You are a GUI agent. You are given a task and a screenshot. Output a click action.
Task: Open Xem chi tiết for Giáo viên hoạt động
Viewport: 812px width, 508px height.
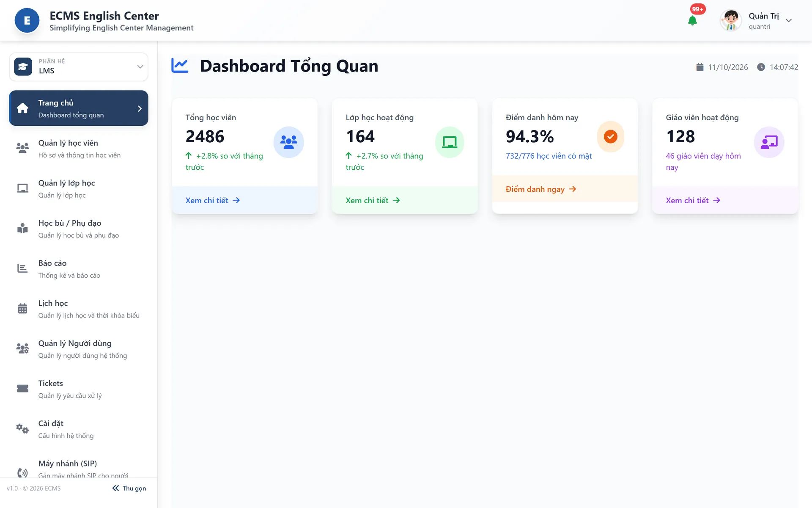[693, 200]
